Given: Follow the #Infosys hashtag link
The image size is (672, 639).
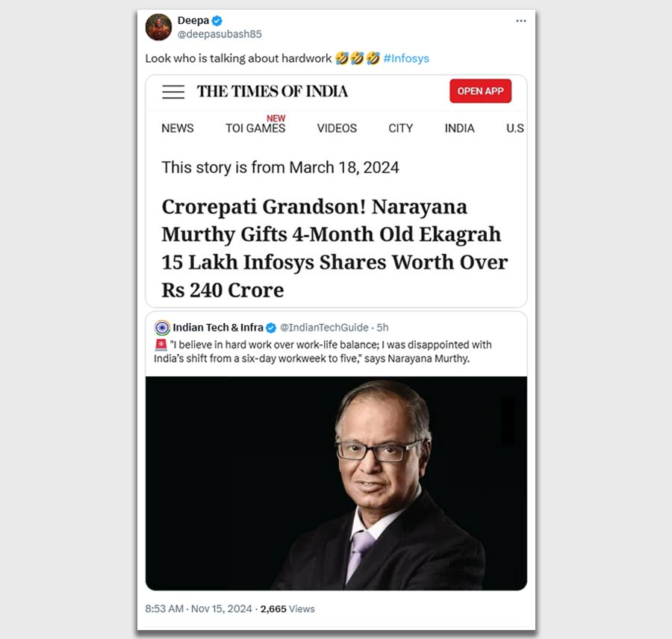Looking at the screenshot, I should pos(406,58).
